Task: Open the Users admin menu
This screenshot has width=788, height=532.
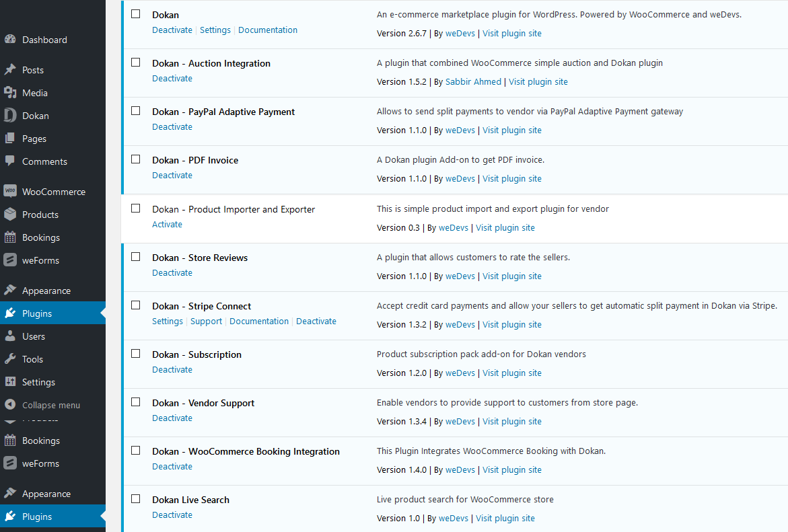Action: point(52,336)
